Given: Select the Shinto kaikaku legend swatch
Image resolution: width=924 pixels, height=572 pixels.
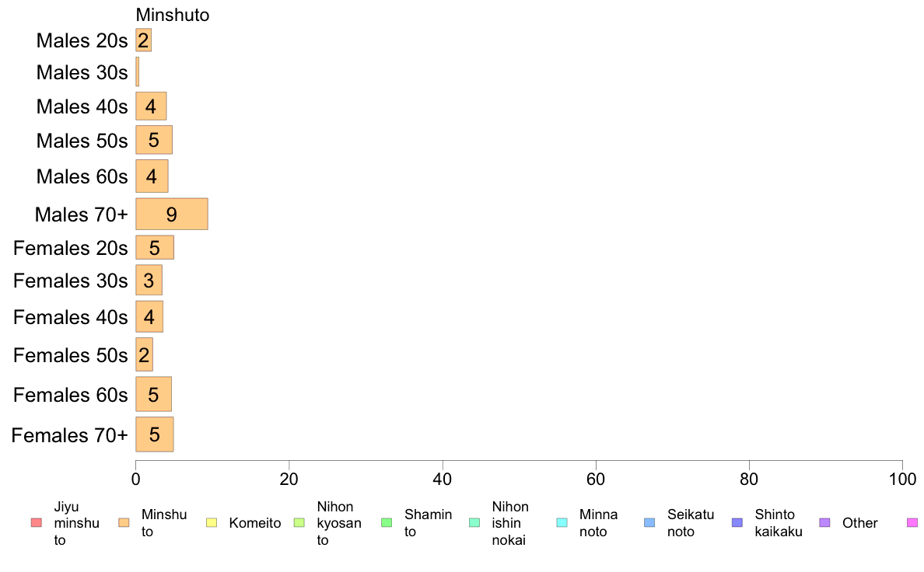Looking at the screenshot, I should click(x=737, y=522).
